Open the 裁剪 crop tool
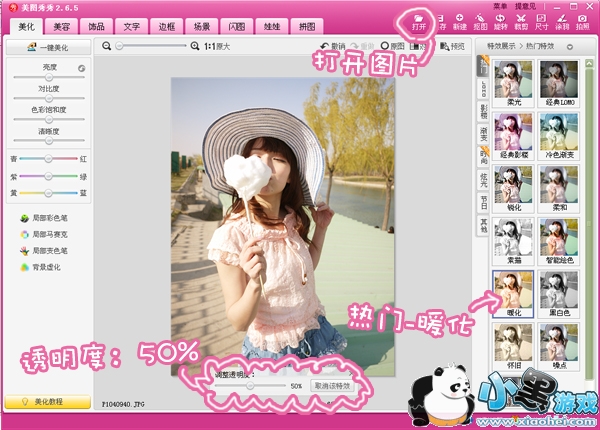 (521, 22)
